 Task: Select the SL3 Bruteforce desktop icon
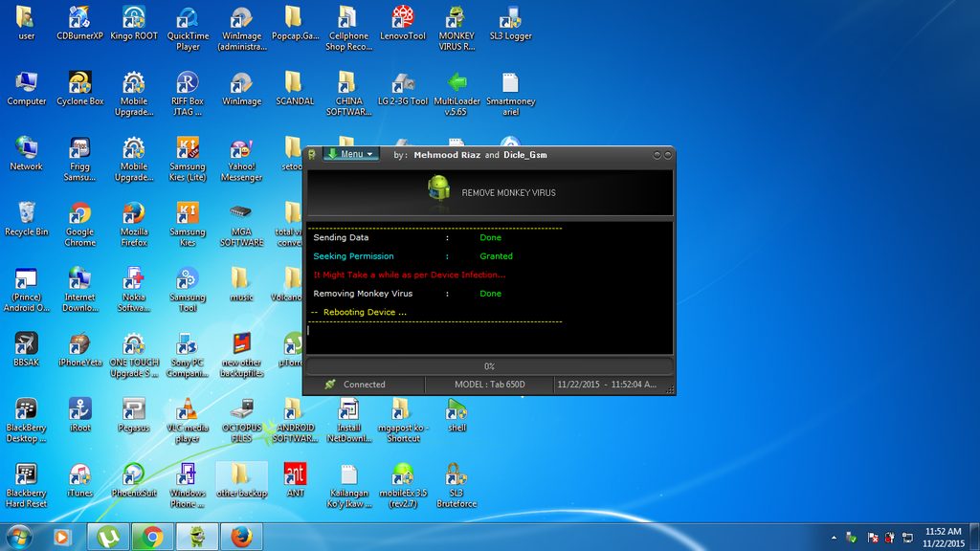point(457,485)
